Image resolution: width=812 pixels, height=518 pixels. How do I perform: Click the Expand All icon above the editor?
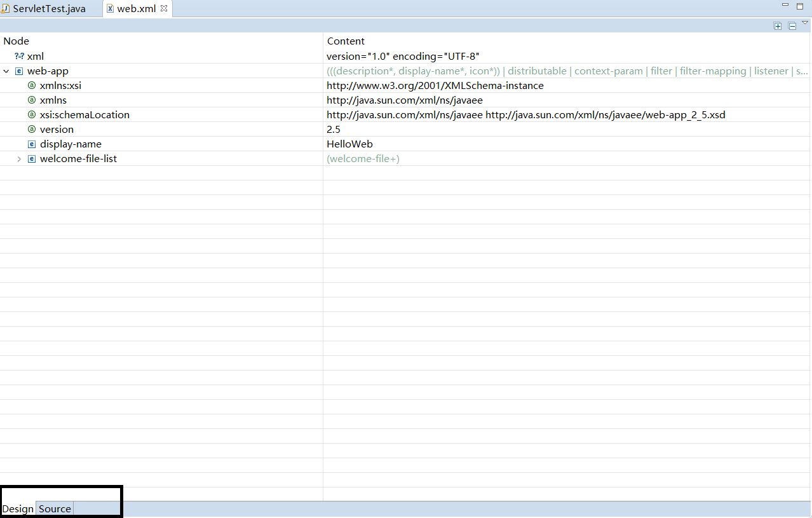pos(778,25)
